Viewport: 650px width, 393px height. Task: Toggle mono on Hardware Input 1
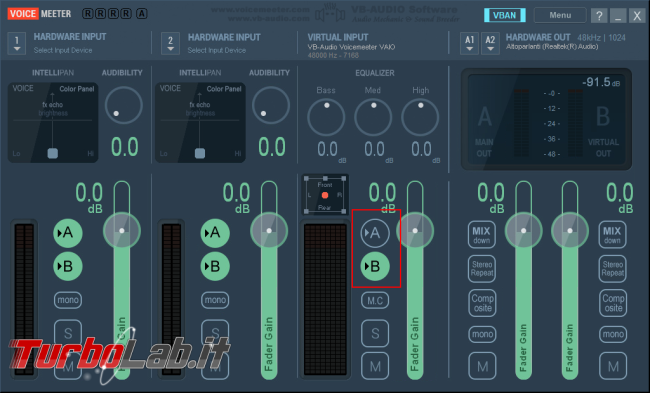[68, 300]
